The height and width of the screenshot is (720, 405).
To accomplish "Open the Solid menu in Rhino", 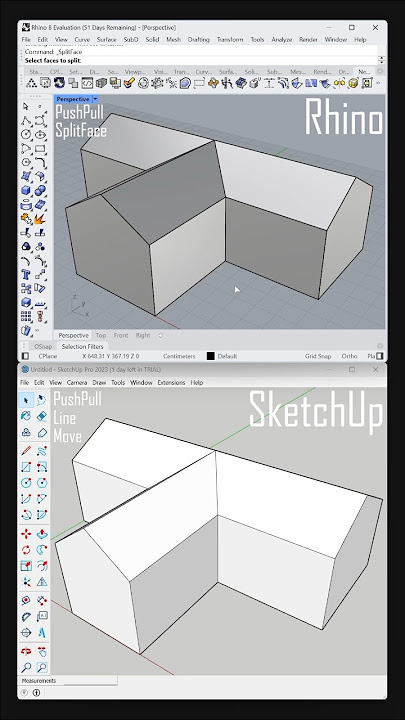I will pyautogui.click(x=152, y=39).
